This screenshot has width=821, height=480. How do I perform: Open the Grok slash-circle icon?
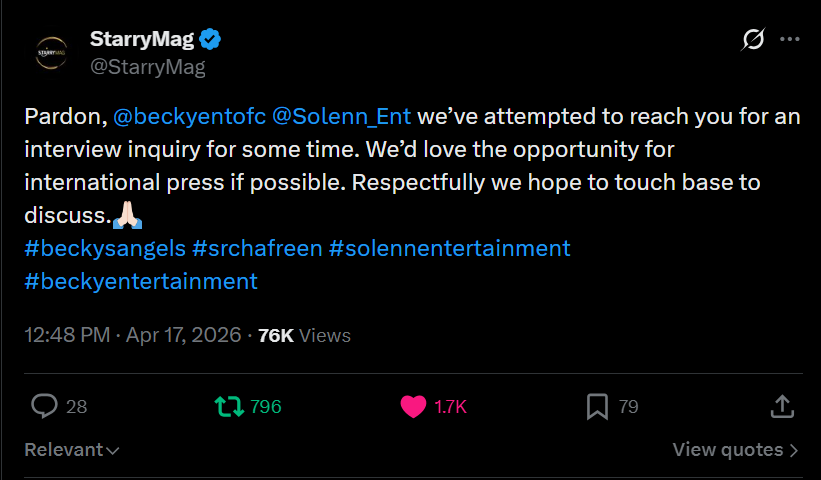point(753,39)
